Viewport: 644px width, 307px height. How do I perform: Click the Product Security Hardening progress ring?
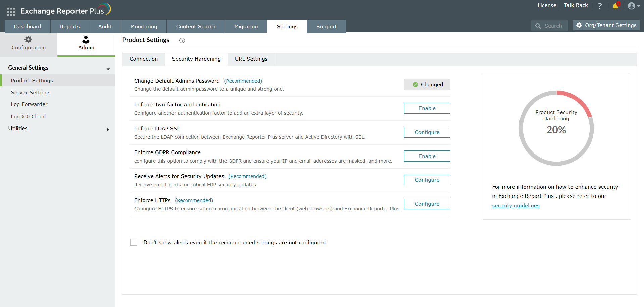(x=556, y=128)
